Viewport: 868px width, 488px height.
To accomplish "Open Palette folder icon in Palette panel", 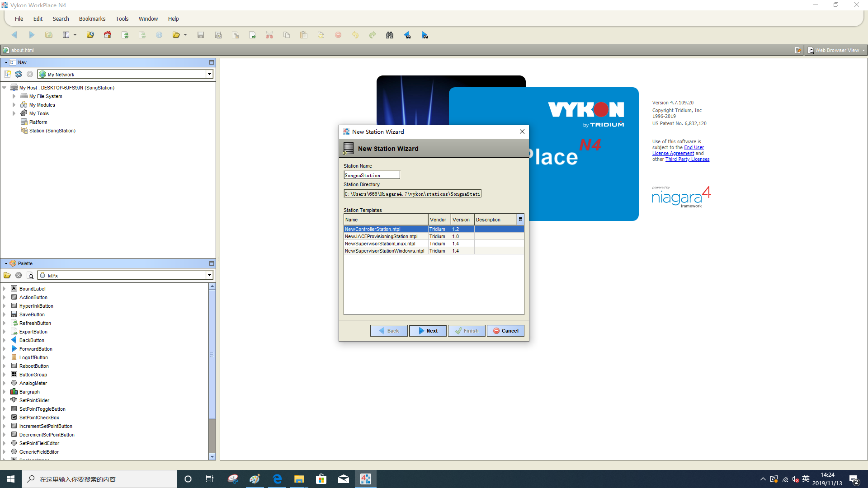I will (x=7, y=275).
